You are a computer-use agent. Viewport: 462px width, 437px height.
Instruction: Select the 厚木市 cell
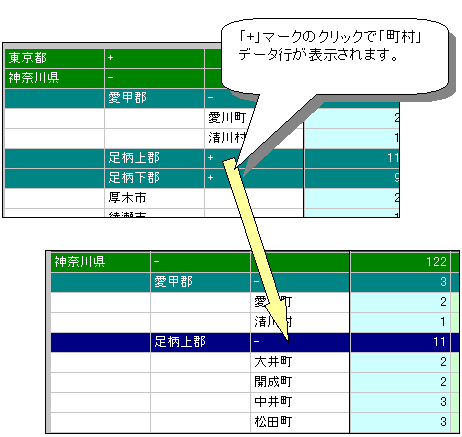[154, 198]
